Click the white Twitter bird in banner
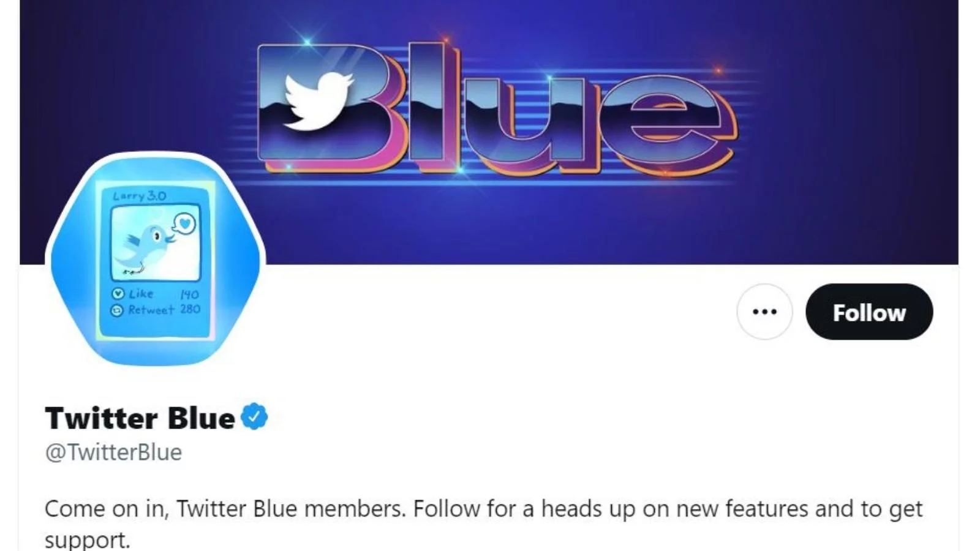 (x=318, y=101)
